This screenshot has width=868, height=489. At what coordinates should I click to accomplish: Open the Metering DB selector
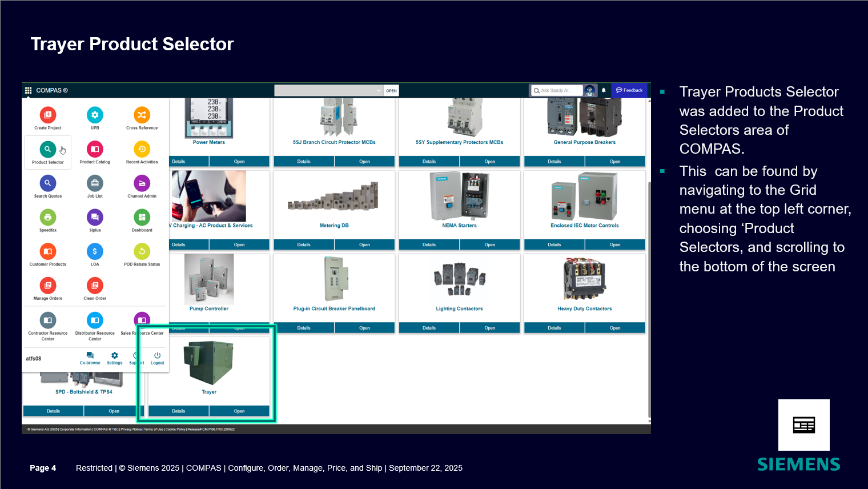tap(364, 244)
